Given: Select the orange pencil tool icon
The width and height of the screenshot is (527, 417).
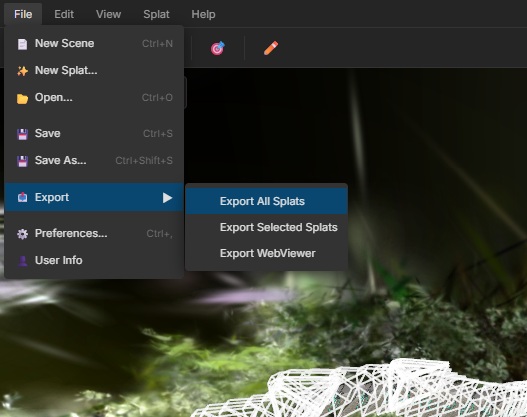Looking at the screenshot, I should [271, 48].
